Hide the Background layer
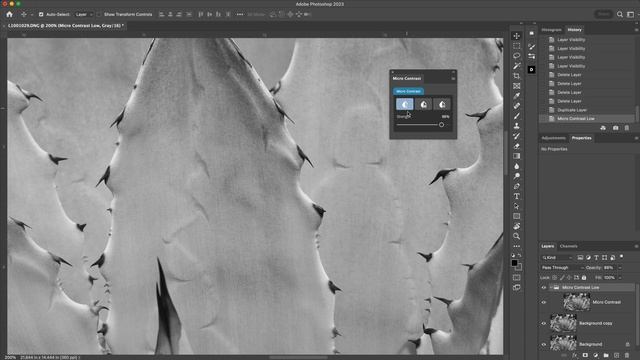The height and width of the screenshot is (360, 640). [544, 344]
